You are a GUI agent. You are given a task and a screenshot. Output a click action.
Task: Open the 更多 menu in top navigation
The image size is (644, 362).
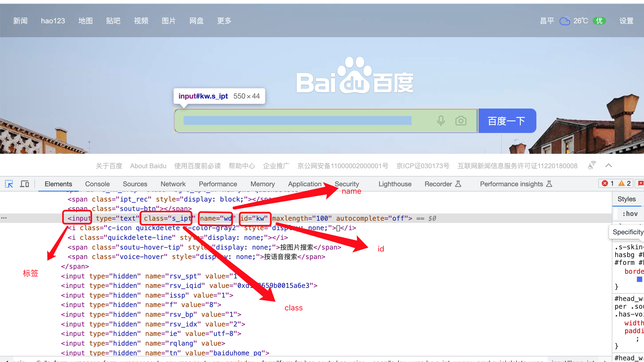pyautogui.click(x=224, y=21)
